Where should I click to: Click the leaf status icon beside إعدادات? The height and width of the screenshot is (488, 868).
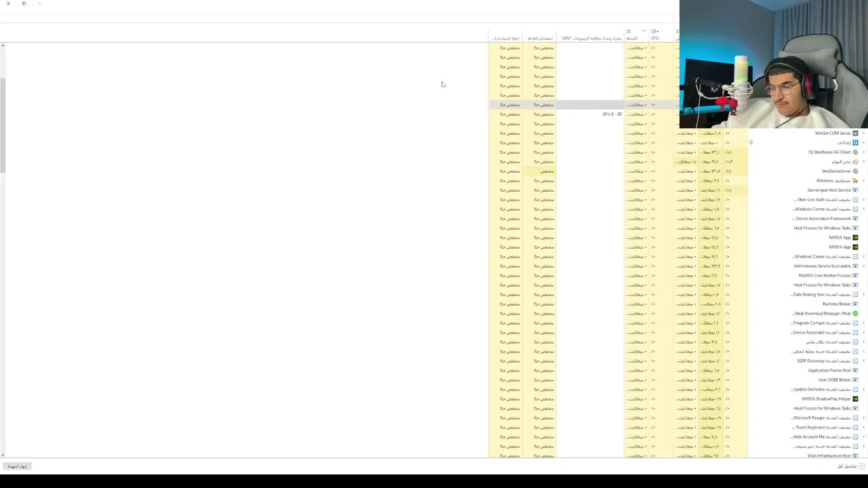point(751,142)
